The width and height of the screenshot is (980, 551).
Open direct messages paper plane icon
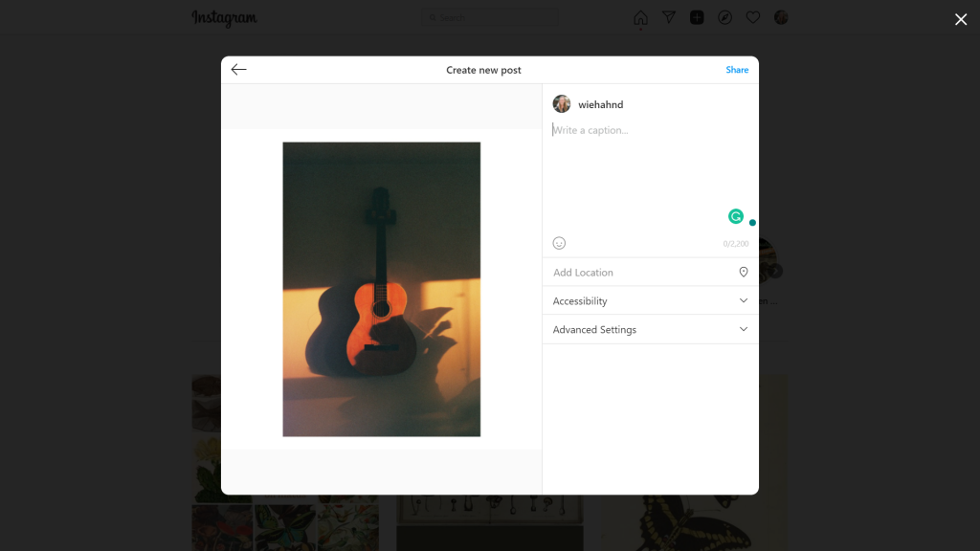(x=669, y=18)
